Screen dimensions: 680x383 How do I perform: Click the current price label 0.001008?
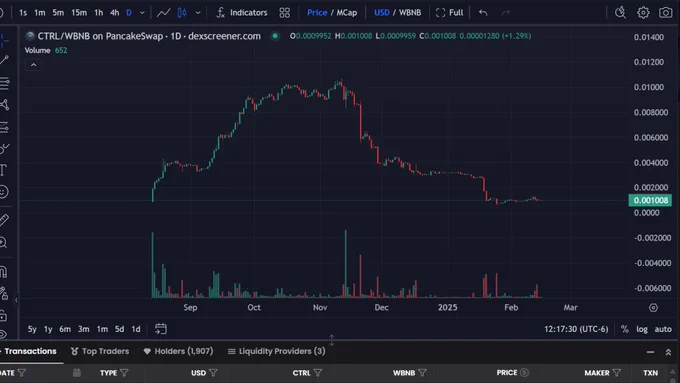point(650,200)
